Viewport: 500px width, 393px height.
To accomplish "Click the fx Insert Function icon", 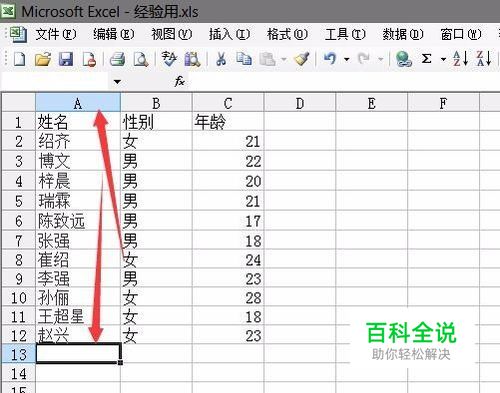I will (x=180, y=81).
